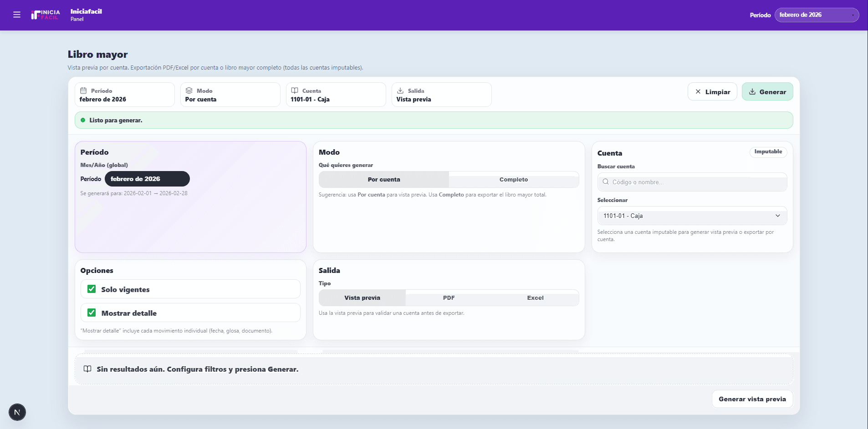Switch mode to Completo

click(513, 180)
